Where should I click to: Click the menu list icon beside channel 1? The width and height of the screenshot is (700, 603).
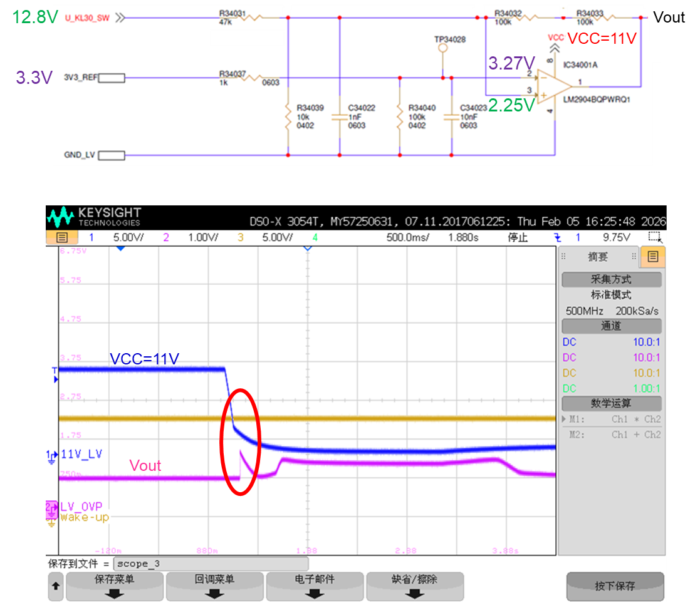point(62,237)
